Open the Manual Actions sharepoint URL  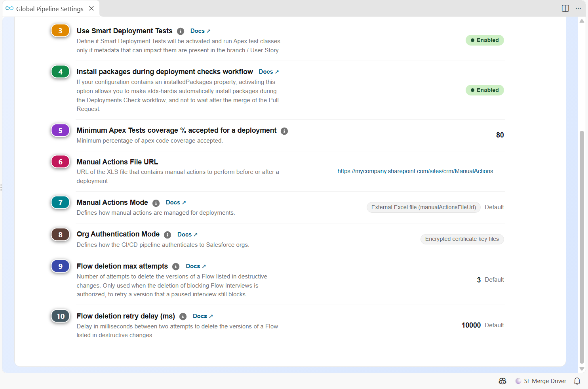419,171
